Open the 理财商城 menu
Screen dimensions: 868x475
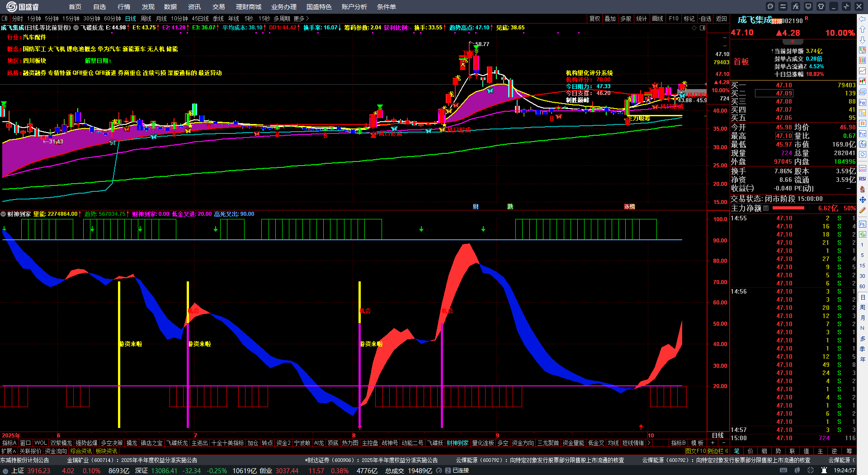(x=249, y=7)
